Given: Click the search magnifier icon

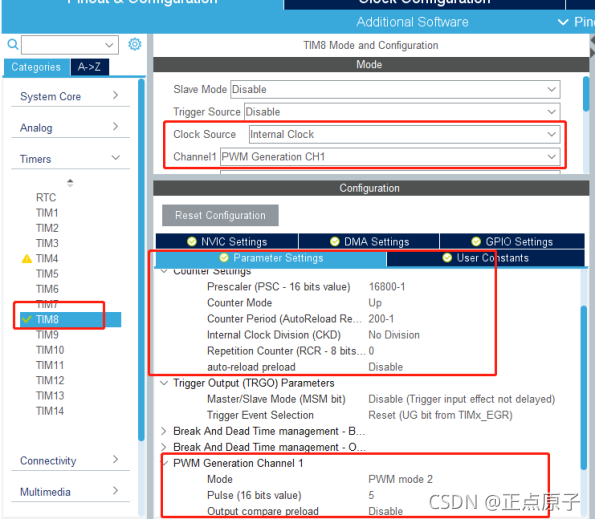Looking at the screenshot, I should tap(13, 44).
